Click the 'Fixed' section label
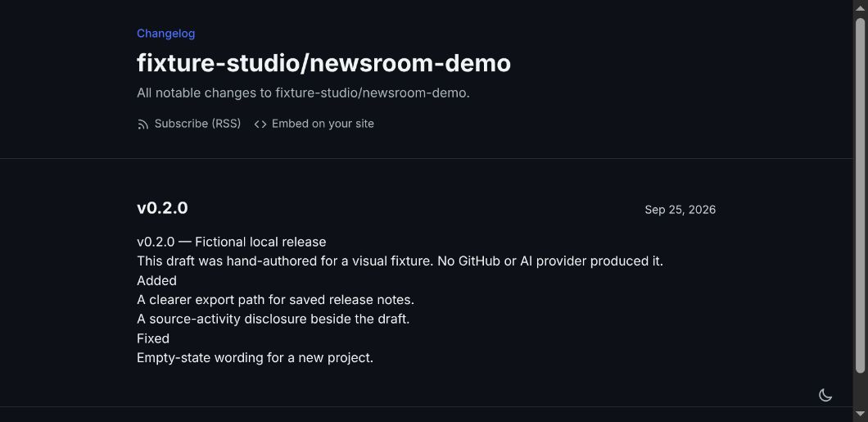This screenshot has height=422, width=868. point(153,338)
